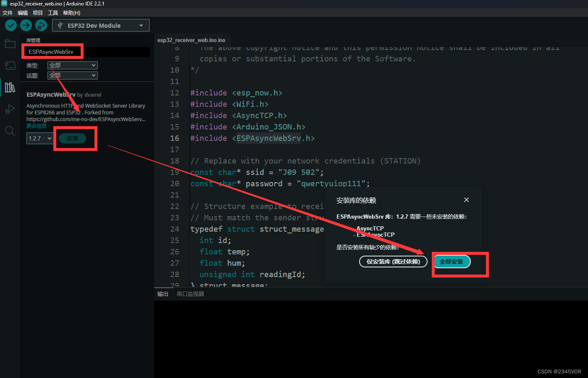Viewport: 588px width, 378px height.
Task: Open the 帮助(H) menu
Action: pyautogui.click(x=71, y=13)
